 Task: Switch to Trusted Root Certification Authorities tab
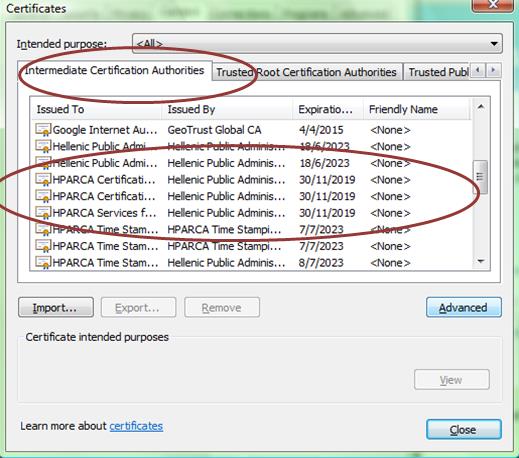pos(307,72)
